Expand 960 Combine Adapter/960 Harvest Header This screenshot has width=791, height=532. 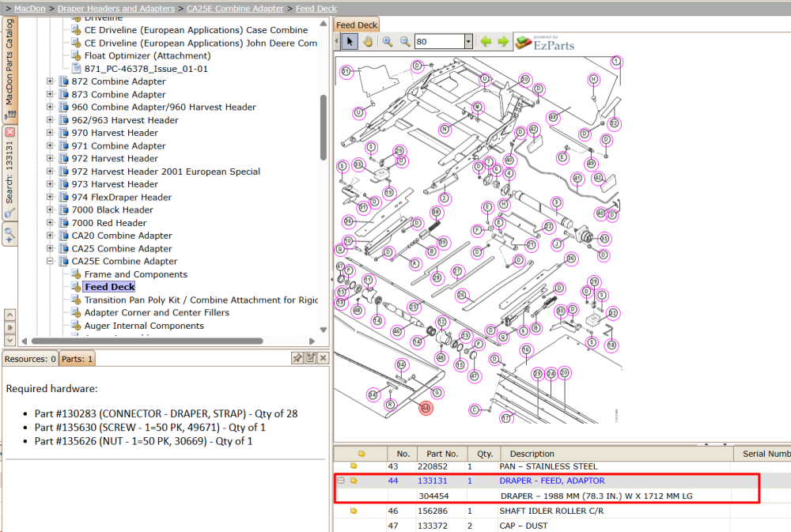click(x=50, y=107)
